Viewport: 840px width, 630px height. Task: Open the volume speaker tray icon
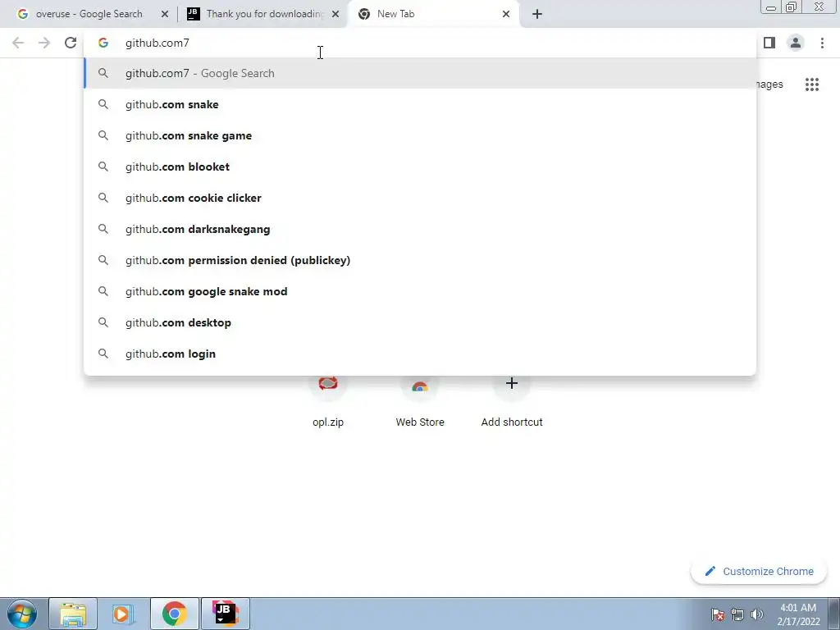[x=756, y=614]
